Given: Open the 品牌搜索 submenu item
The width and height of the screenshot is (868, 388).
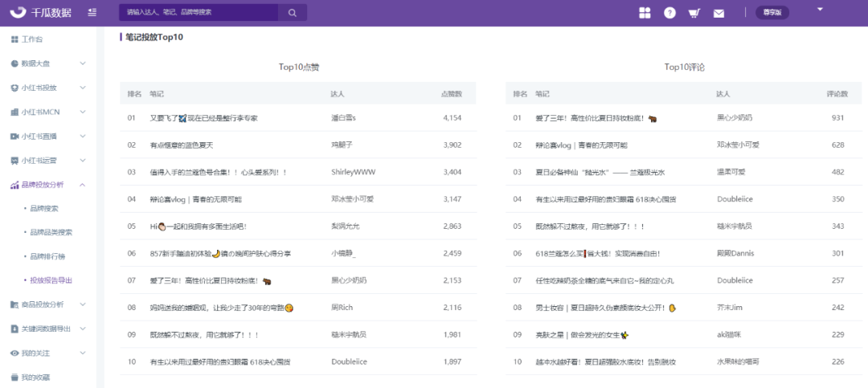Looking at the screenshot, I should coord(43,209).
